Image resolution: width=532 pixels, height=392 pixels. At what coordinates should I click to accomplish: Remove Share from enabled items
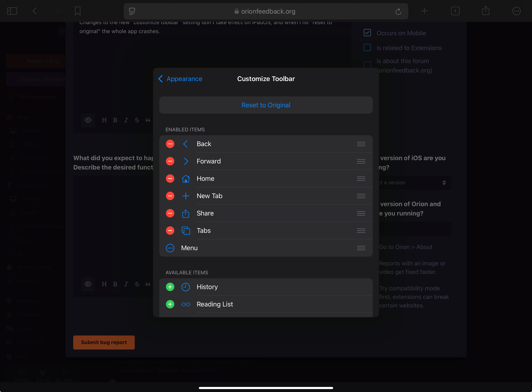[170, 213]
